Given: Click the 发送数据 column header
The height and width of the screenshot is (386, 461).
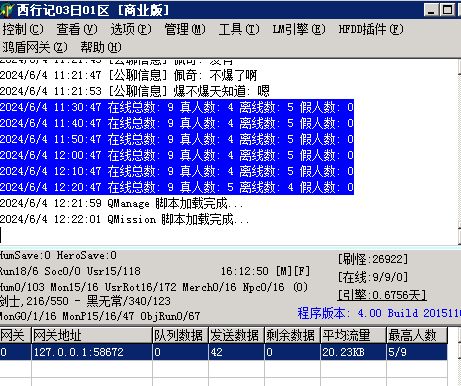Looking at the screenshot, I should click(x=236, y=335).
